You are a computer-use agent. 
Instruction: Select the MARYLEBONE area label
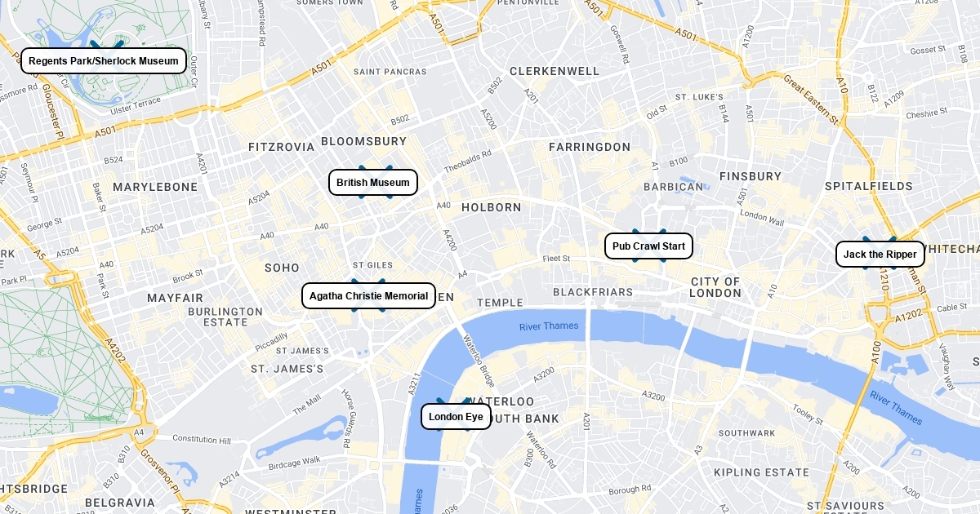(x=155, y=187)
